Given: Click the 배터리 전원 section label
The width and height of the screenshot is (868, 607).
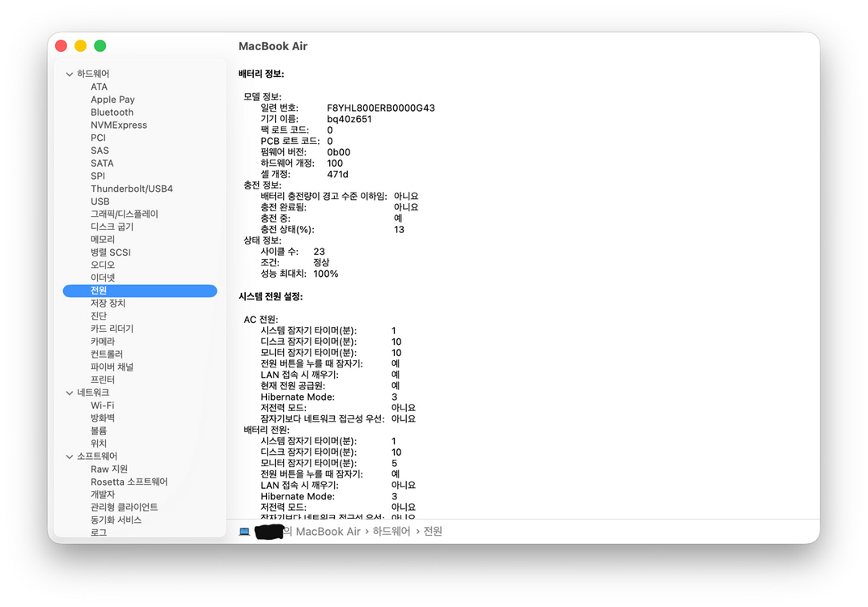Looking at the screenshot, I should tap(266, 430).
